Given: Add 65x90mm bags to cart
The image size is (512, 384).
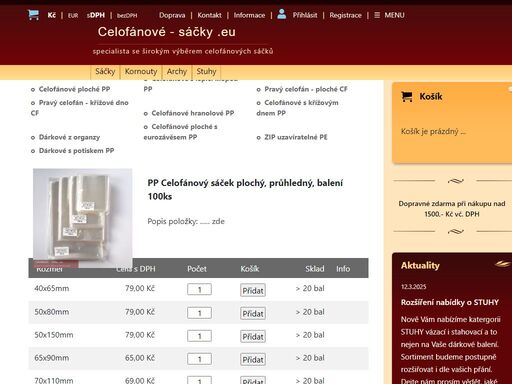Looking at the screenshot, I should click(x=253, y=360).
